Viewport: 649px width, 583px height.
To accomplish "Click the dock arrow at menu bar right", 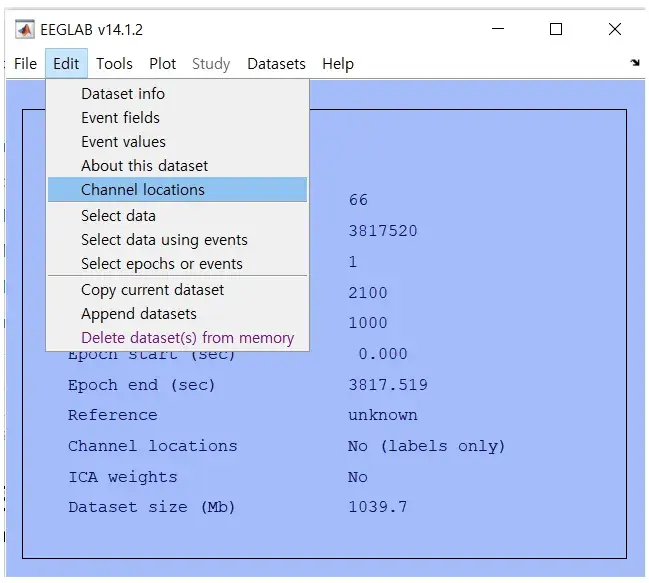I will click(x=634, y=63).
